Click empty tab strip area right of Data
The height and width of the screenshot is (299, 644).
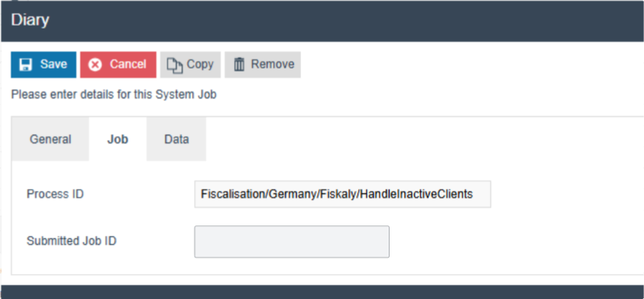coord(422,139)
